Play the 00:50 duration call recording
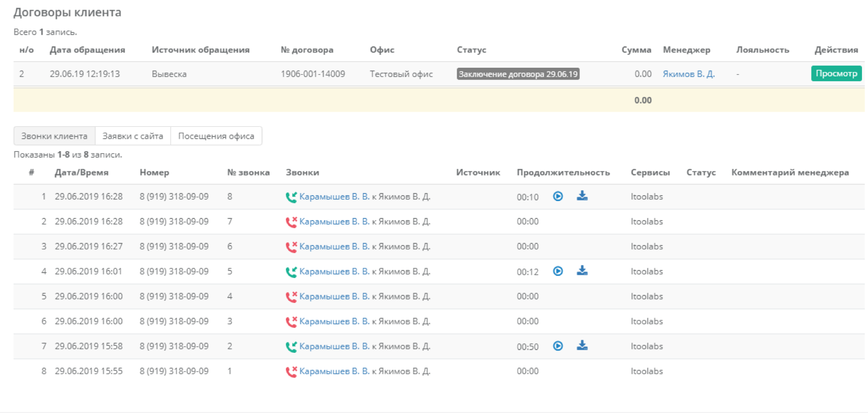 coord(558,346)
